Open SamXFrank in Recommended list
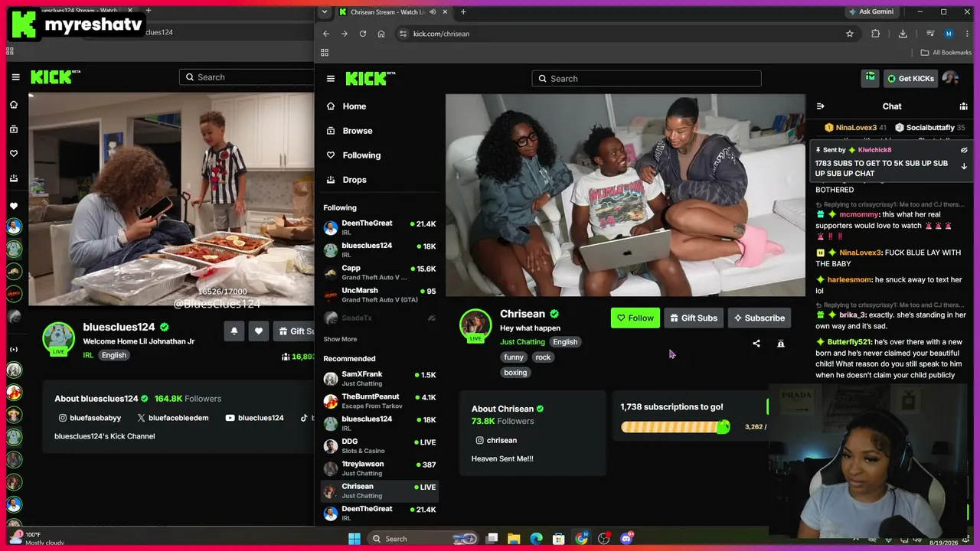Image resolution: width=980 pixels, height=551 pixels. 380,378
